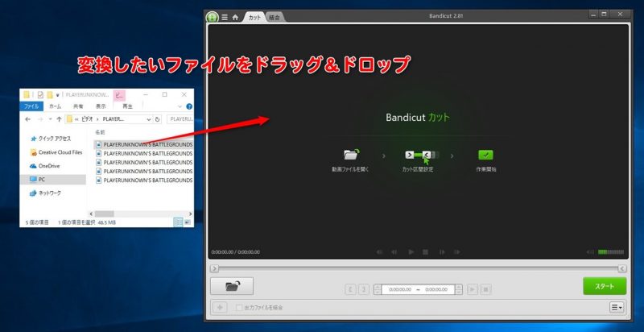644x332 pixels.
Task: Open the segment list dropdown menu
Action: tap(616, 307)
